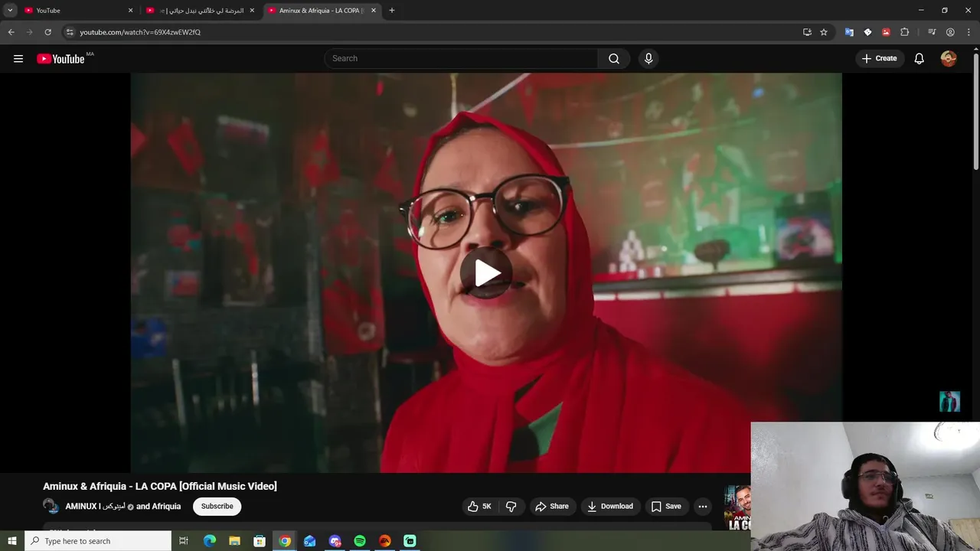Click Create button in YouTube header
This screenshot has width=980, height=551.
880,59
